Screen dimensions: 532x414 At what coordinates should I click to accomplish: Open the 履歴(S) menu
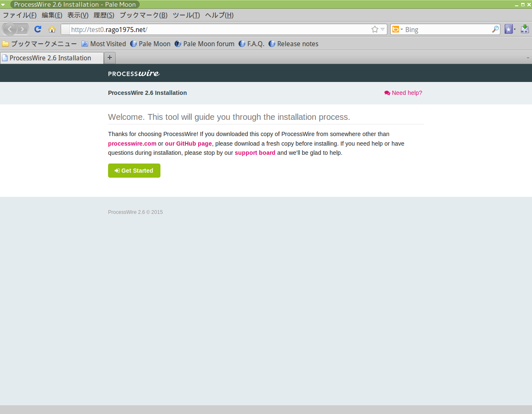pyautogui.click(x=104, y=15)
